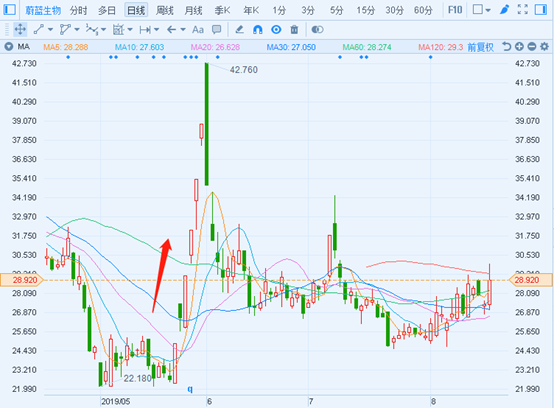
Task: Open the layout square dropdown
Action: click(x=481, y=10)
